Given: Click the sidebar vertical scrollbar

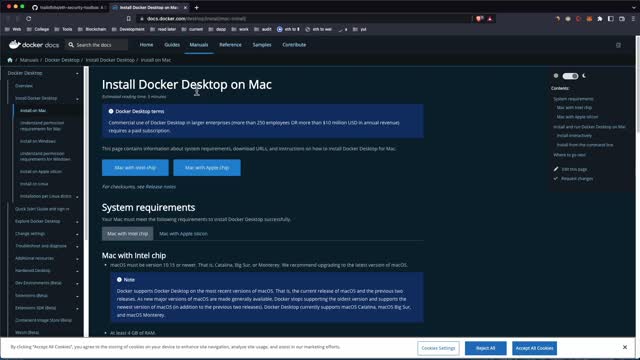Looking at the screenshot, I should [x=86, y=153].
